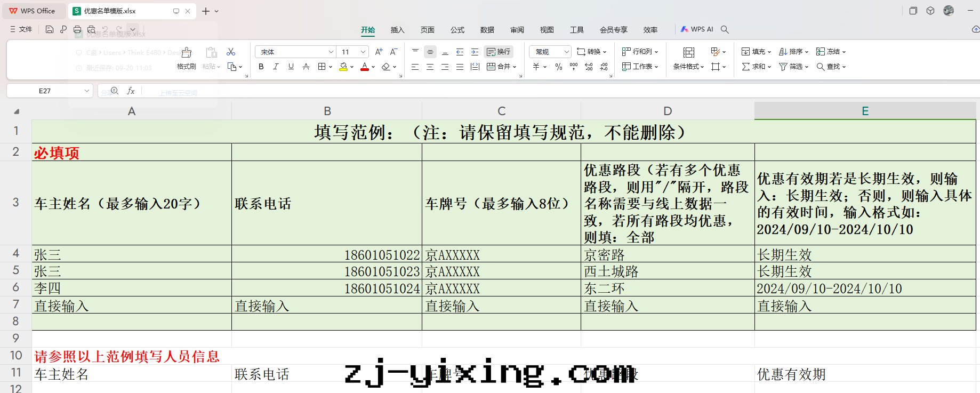Expand the Name Box dropdown for E27
Image resolution: width=980 pixels, height=393 pixels.
(x=86, y=91)
